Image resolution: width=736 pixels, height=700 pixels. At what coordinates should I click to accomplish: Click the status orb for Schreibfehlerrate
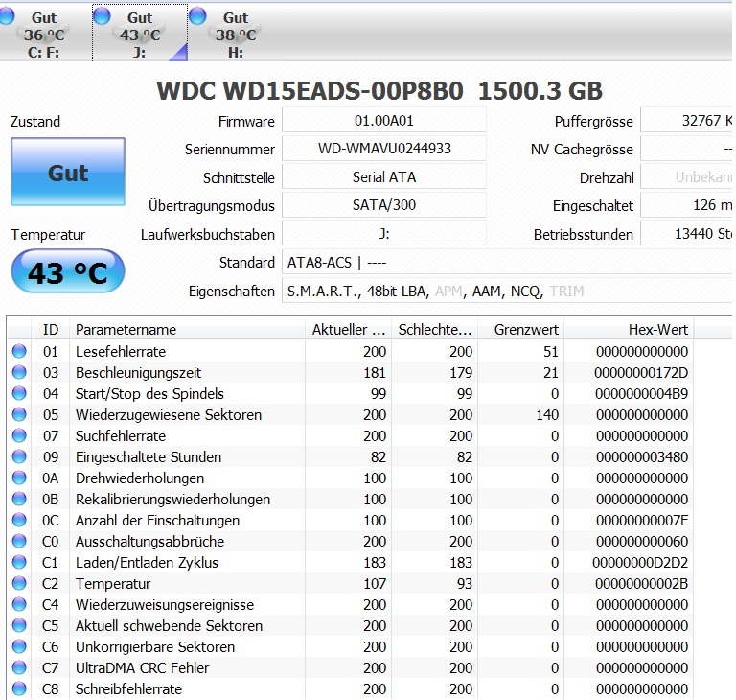(19, 688)
